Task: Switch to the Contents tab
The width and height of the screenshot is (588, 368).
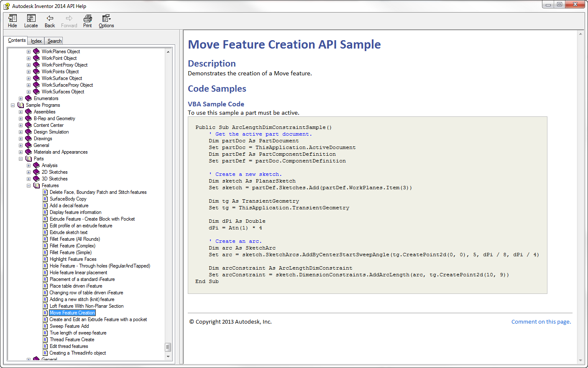Action: click(17, 40)
